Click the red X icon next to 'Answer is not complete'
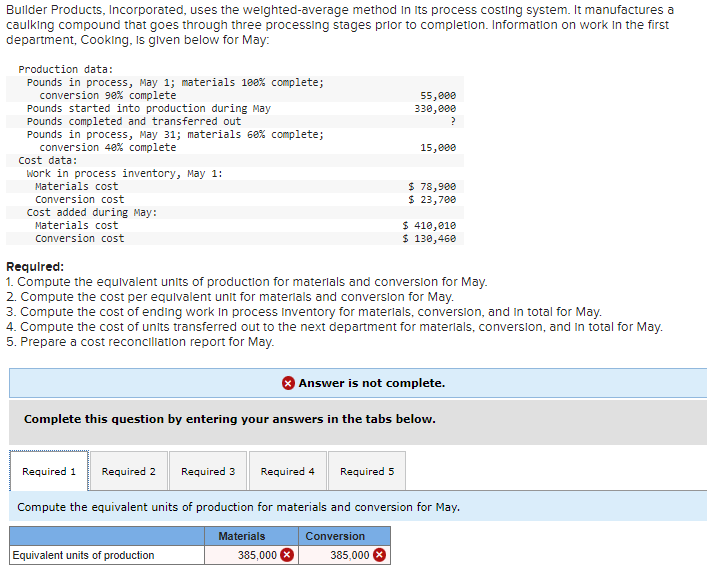Viewport: 713px width, 570px height. point(288,383)
